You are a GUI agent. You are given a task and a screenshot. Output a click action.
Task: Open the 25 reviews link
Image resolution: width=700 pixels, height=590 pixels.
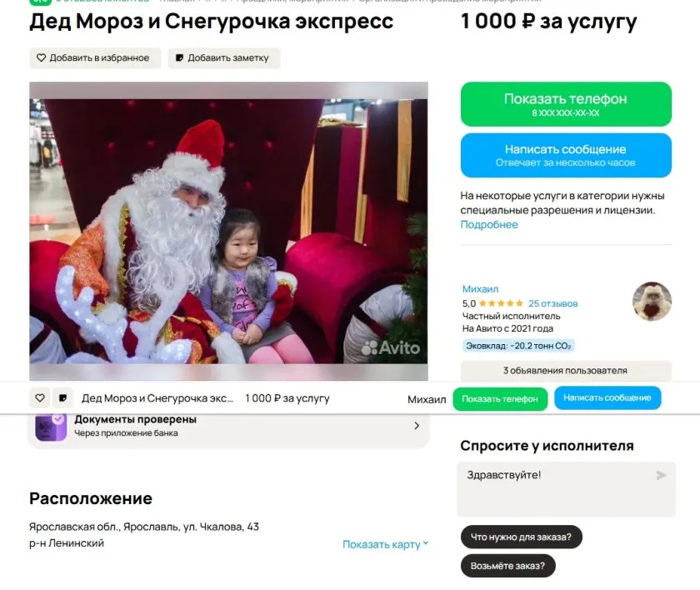click(x=552, y=303)
